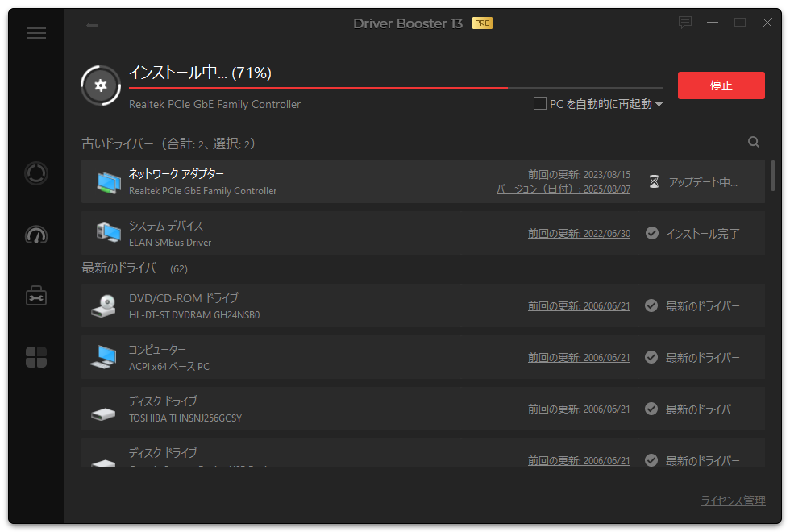Select the ELAN SMBus Driver row
This screenshot has width=790, height=532.
(322, 233)
